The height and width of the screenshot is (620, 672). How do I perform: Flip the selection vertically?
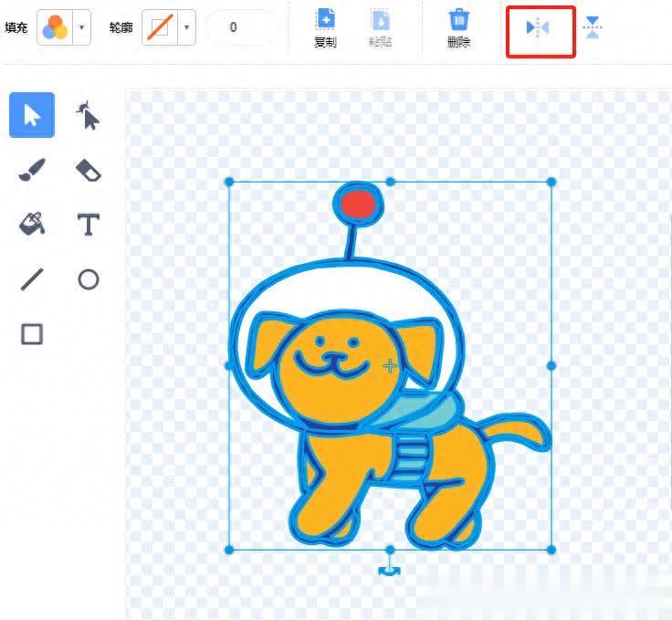(593, 27)
